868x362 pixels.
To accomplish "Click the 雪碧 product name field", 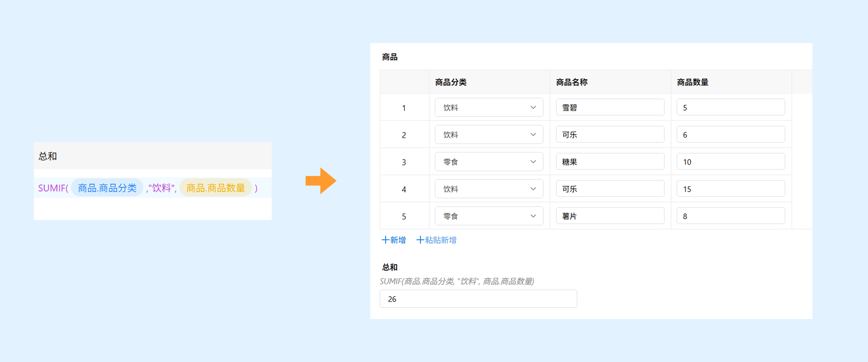I will tap(610, 108).
